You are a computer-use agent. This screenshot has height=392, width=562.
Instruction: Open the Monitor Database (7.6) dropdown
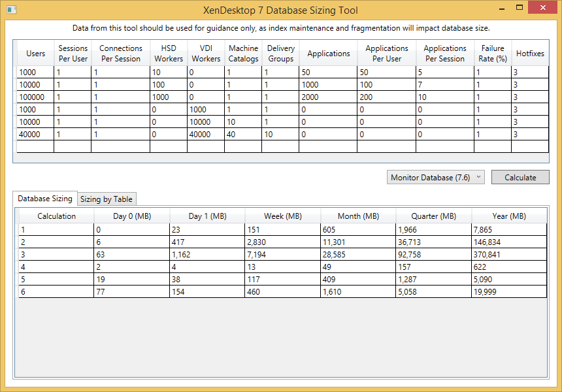435,177
